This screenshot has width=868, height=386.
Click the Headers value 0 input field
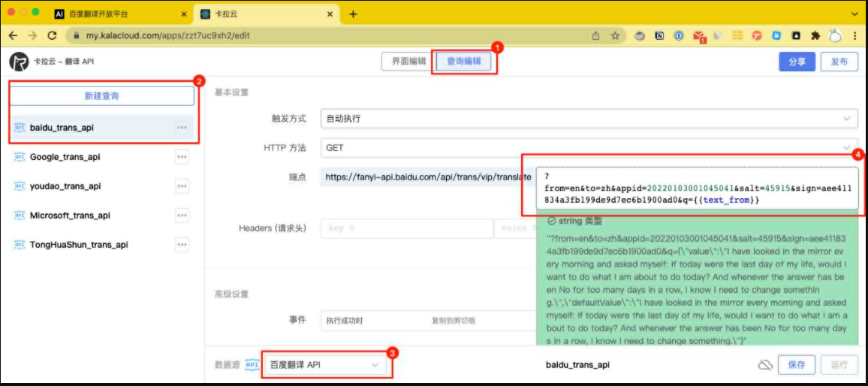(x=516, y=228)
